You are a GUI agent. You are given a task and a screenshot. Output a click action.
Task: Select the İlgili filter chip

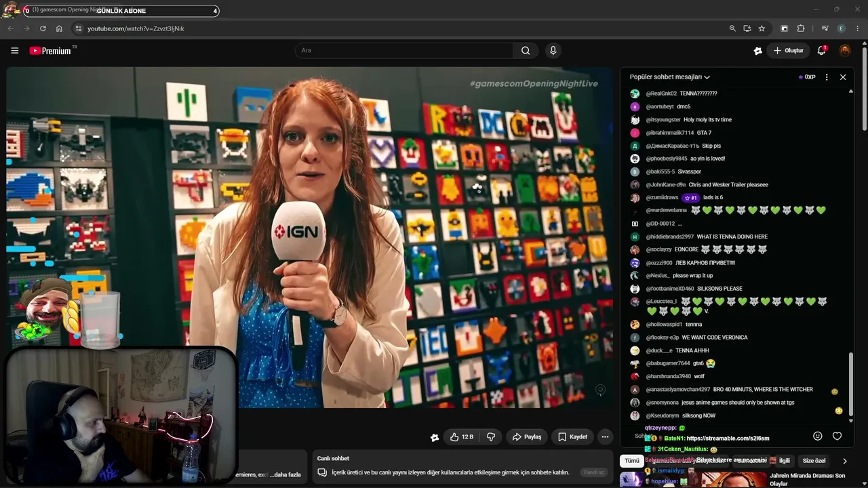(784, 461)
